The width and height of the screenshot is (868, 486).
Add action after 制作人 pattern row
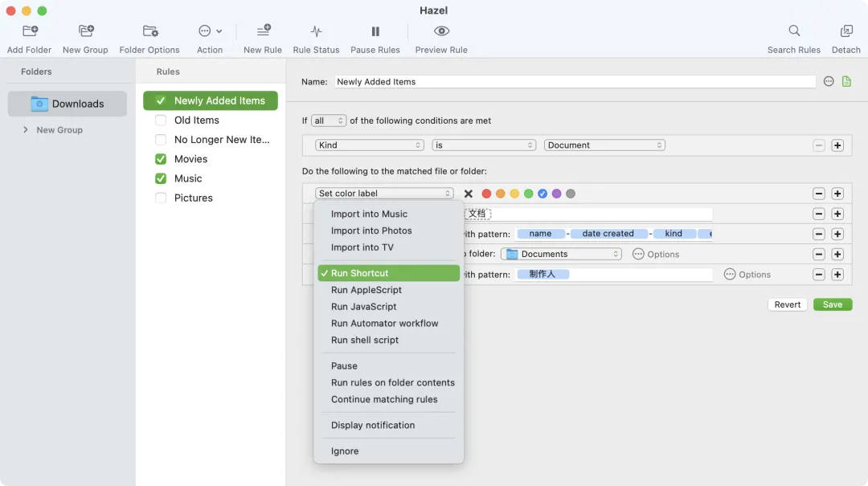coord(837,275)
